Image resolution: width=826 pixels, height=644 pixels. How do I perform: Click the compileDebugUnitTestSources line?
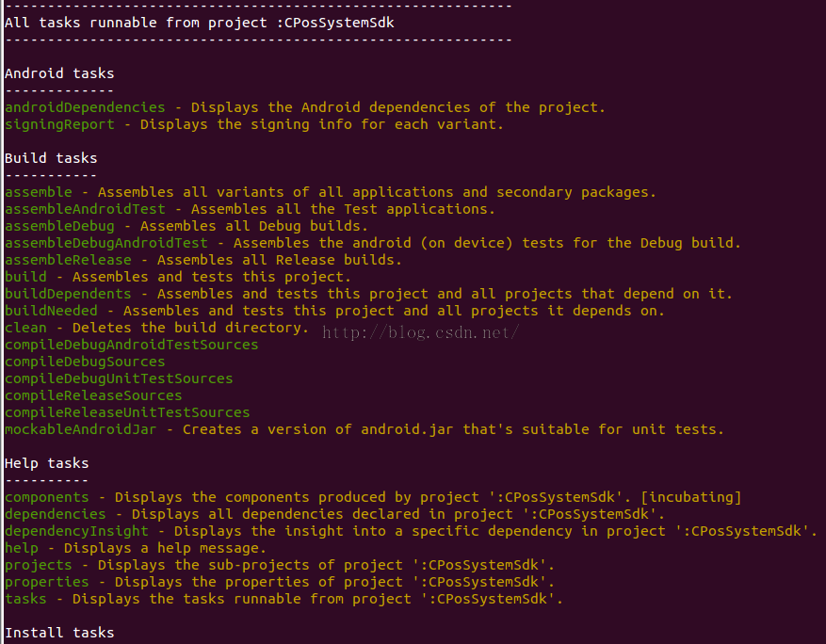119,378
